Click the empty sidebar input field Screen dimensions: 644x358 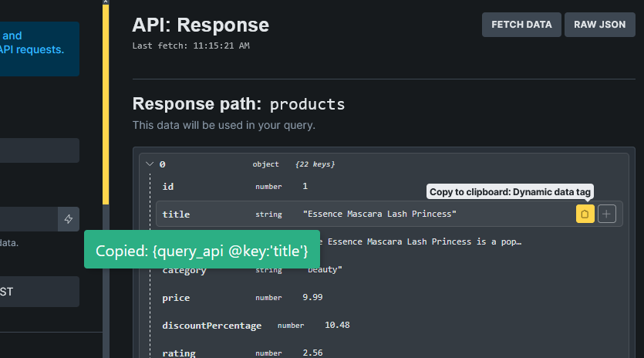pyautogui.click(x=39, y=150)
